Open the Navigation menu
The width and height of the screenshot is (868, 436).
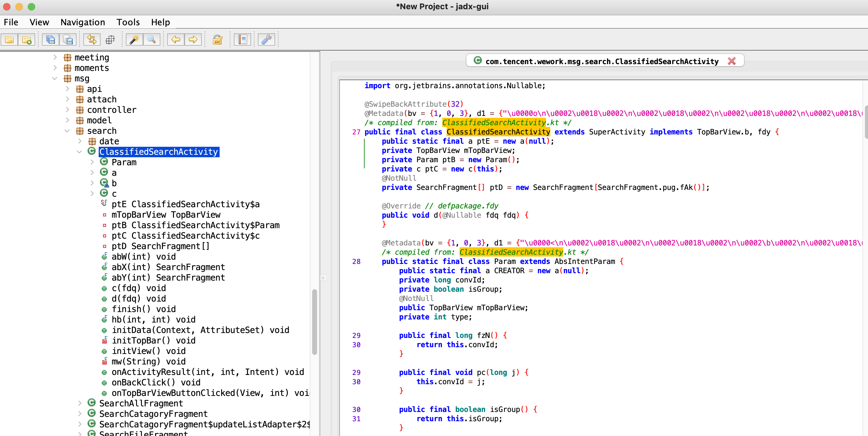point(83,22)
